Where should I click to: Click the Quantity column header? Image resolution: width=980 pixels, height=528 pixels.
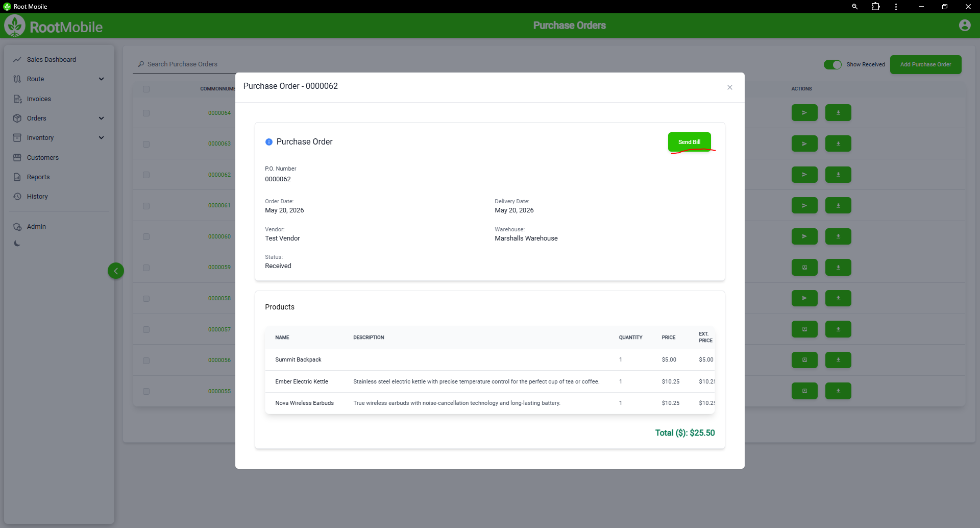pos(630,338)
